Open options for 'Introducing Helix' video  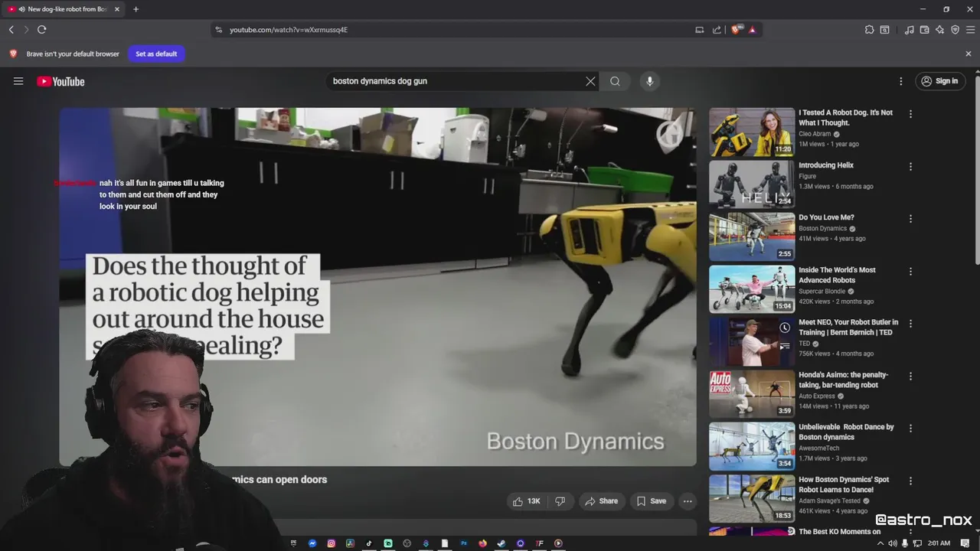pyautogui.click(x=910, y=166)
